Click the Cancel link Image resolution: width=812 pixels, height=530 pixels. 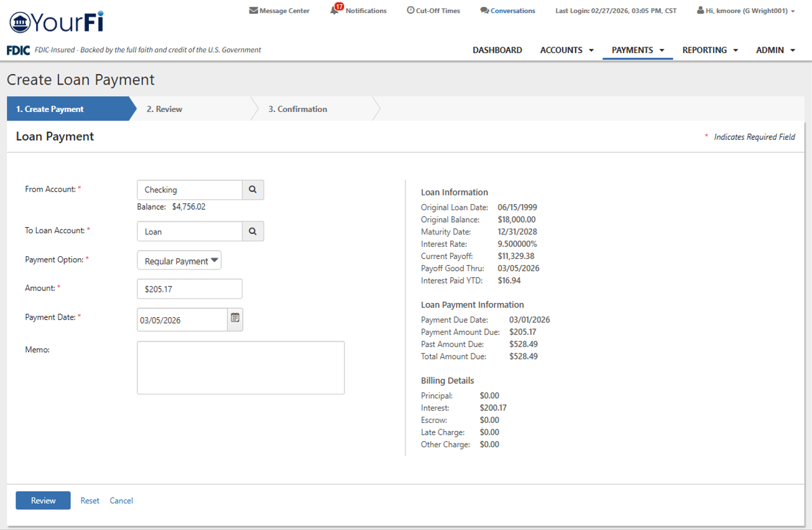[x=121, y=501]
